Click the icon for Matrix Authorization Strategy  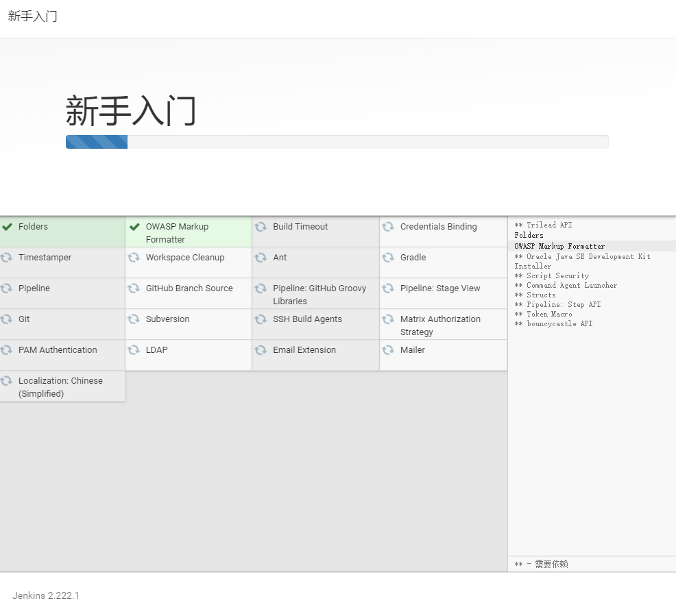pos(388,319)
